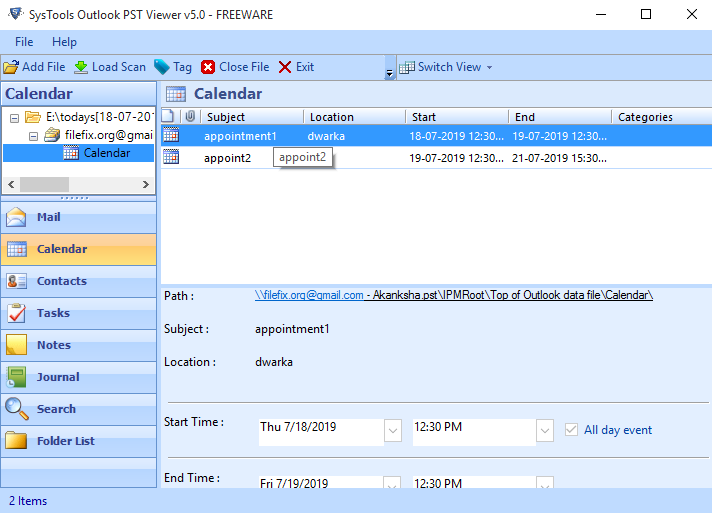Click the End Time date field Fri 7/19/2019
712x513 pixels.
click(320, 483)
